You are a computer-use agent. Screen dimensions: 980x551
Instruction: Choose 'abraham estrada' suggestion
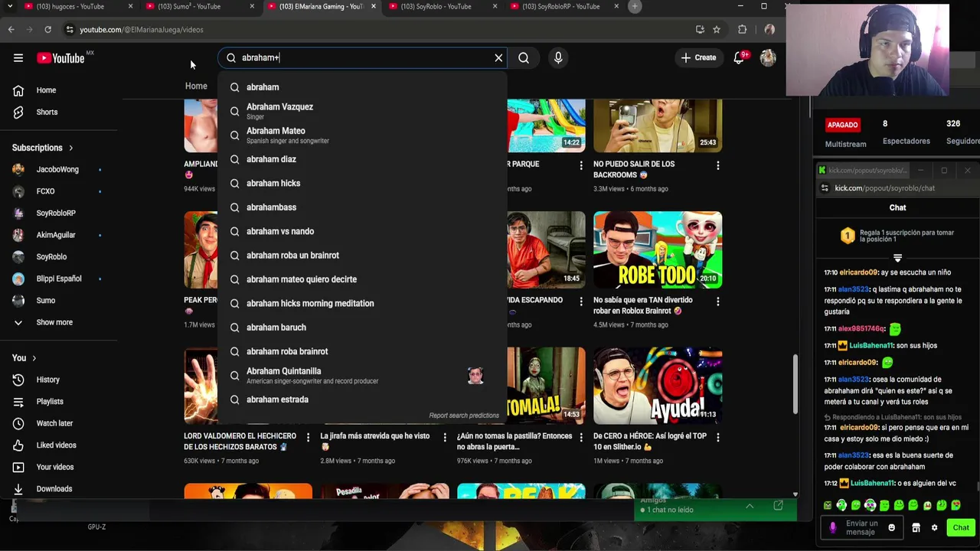[x=362, y=399]
